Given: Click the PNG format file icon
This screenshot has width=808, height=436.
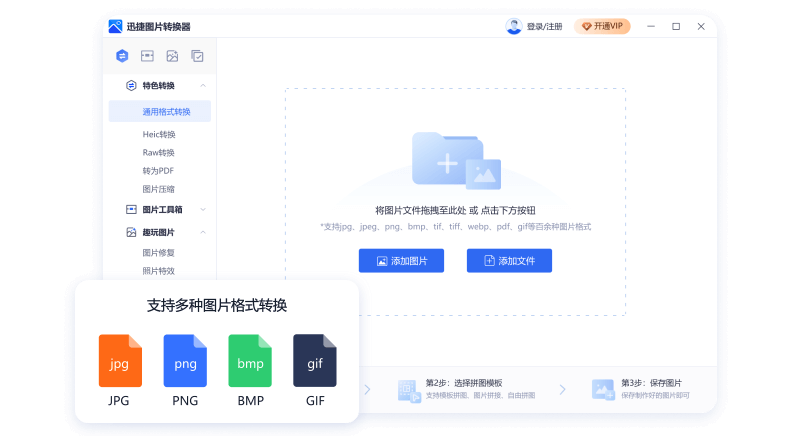Looking at the screenshot, I should coord(185,361).
